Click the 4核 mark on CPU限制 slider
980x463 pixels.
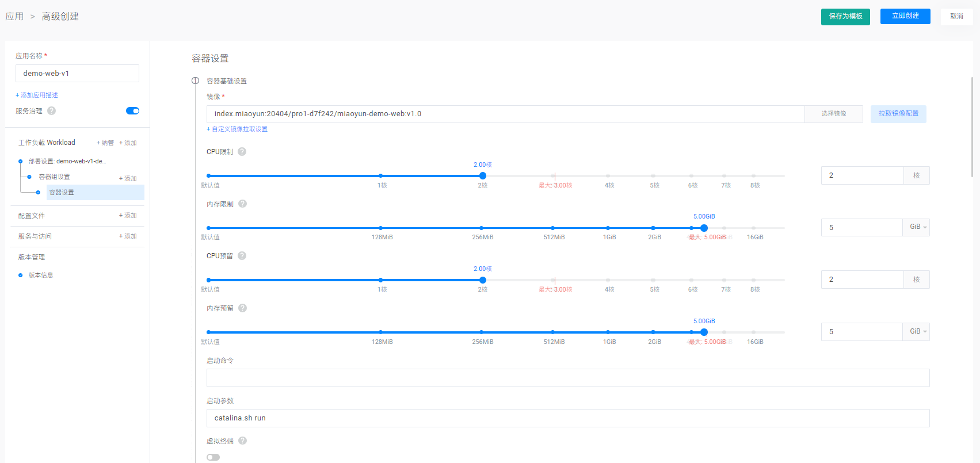click(608, 176)
